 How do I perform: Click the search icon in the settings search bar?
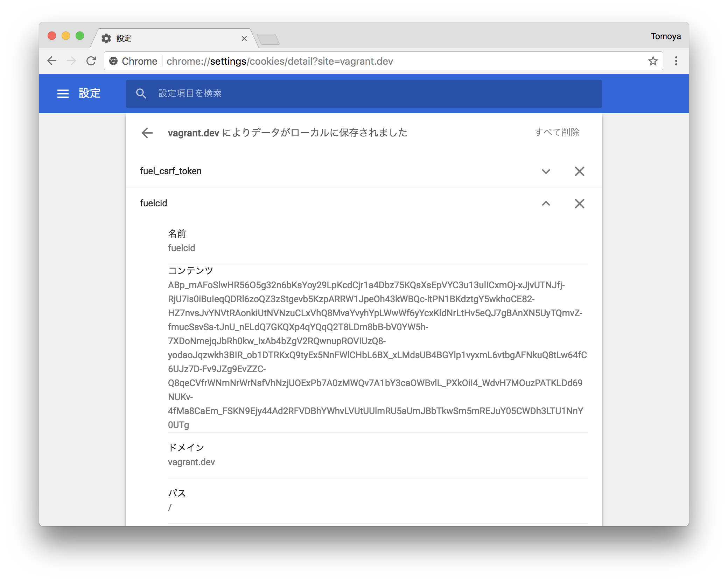click(141, 93)
